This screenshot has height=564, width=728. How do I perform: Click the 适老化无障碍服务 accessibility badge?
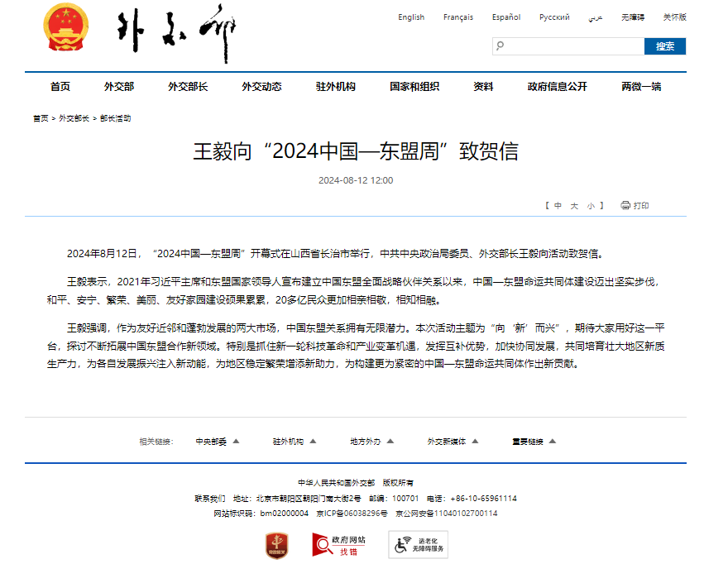(419, 545)
